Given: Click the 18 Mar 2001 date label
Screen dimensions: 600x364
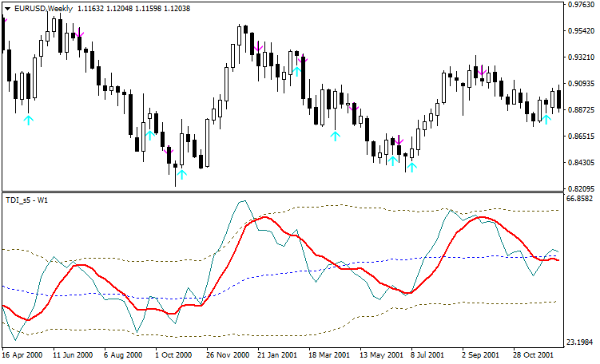Looking at the screenshot, I should tap(329, 355).
